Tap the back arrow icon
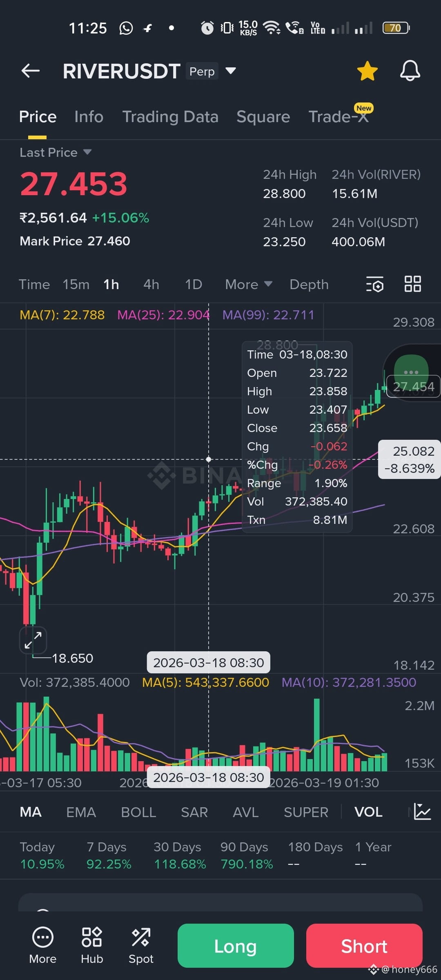Image resolution: width=441 pixels, height=980 pixels. (x=31, y=71)
